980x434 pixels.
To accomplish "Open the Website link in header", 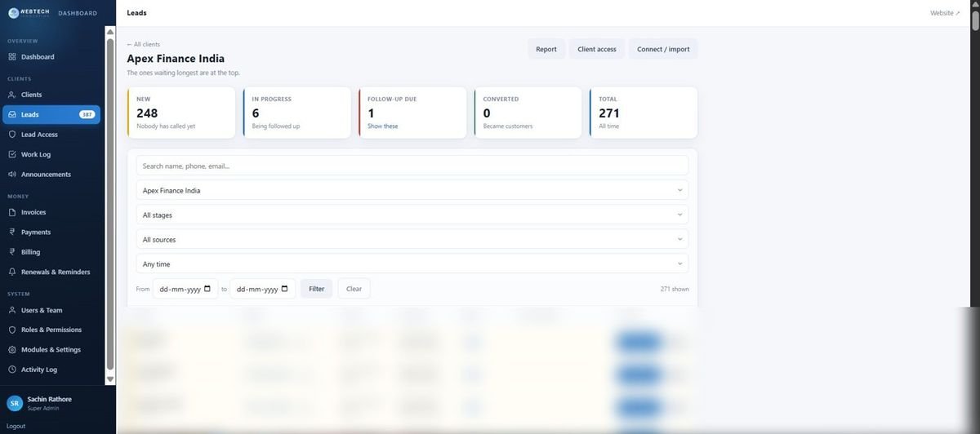I will coord(945,13).
